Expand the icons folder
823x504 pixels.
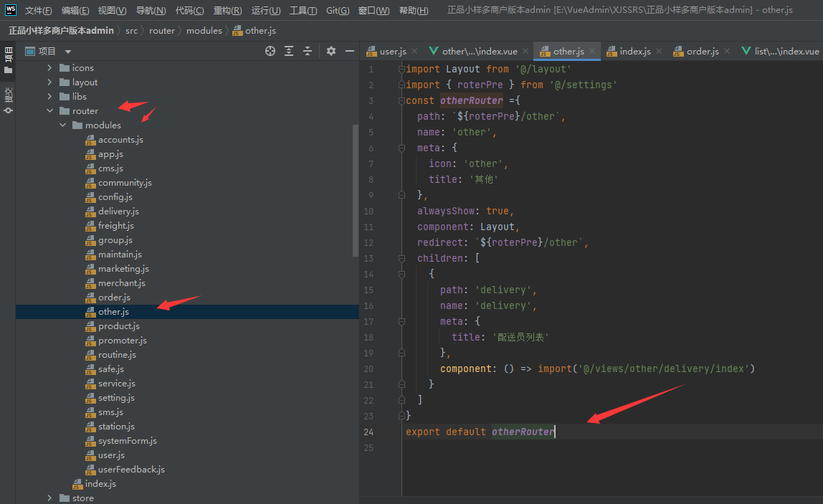coord(49,67)
